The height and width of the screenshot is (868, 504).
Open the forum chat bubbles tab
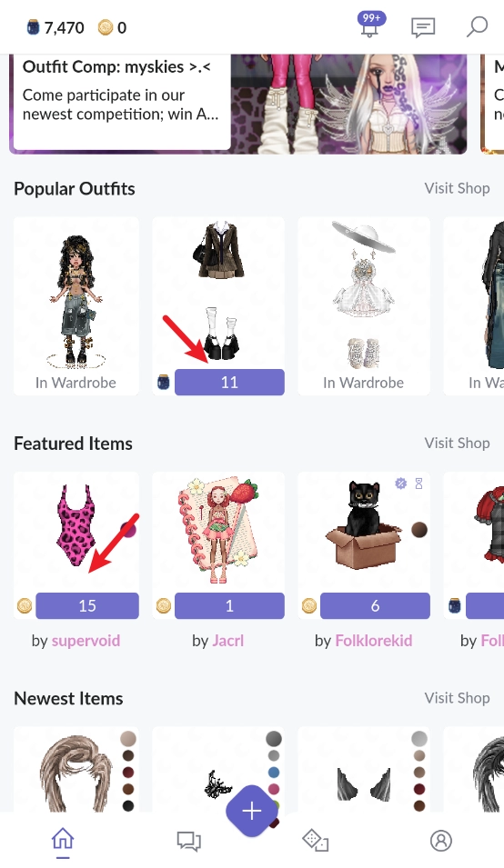point(189,841)
